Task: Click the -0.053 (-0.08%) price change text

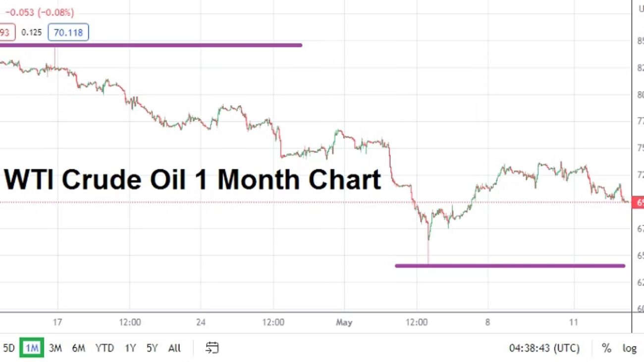Action: [x=39, y=12]
